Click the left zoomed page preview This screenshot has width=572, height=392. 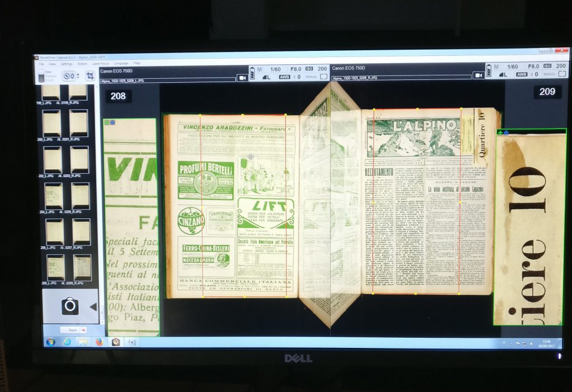coord(131,227)
